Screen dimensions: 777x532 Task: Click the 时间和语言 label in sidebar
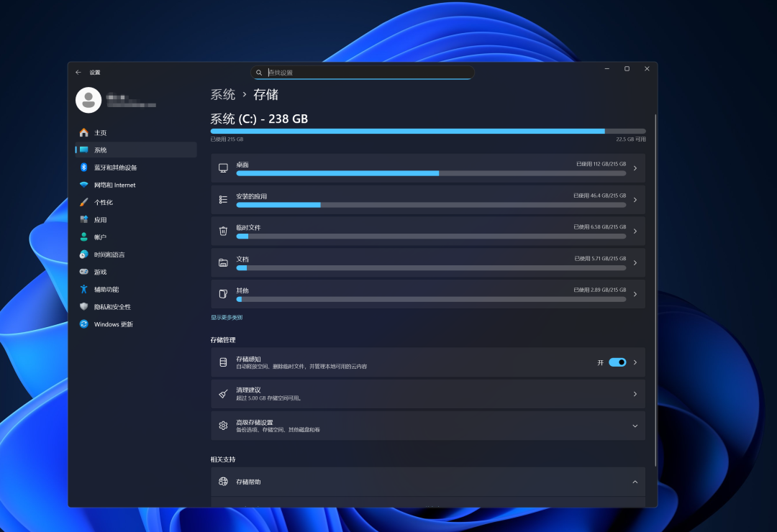point(109,254)
